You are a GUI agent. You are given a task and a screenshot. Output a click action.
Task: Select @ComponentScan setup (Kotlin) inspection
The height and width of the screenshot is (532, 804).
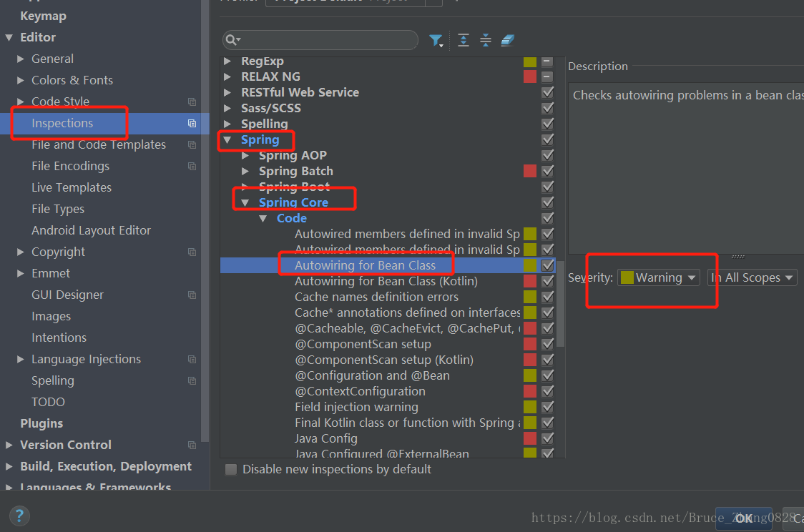384,360
